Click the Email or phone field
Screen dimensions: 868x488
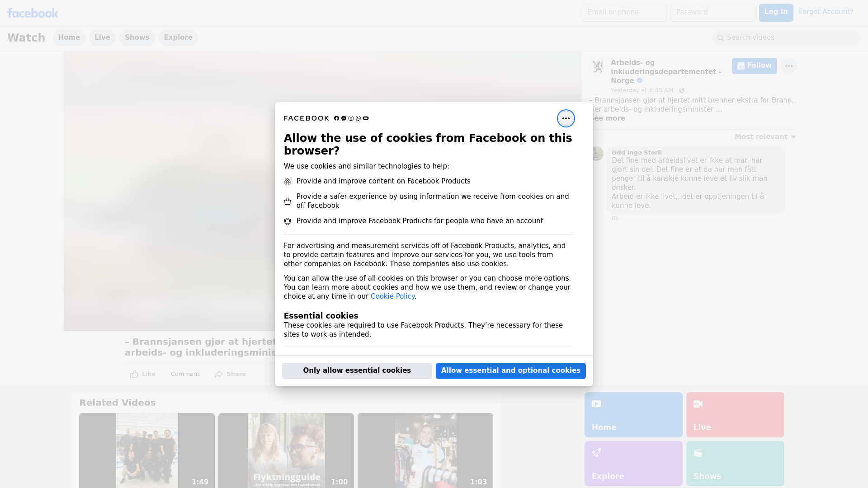[x=624, y=13]
